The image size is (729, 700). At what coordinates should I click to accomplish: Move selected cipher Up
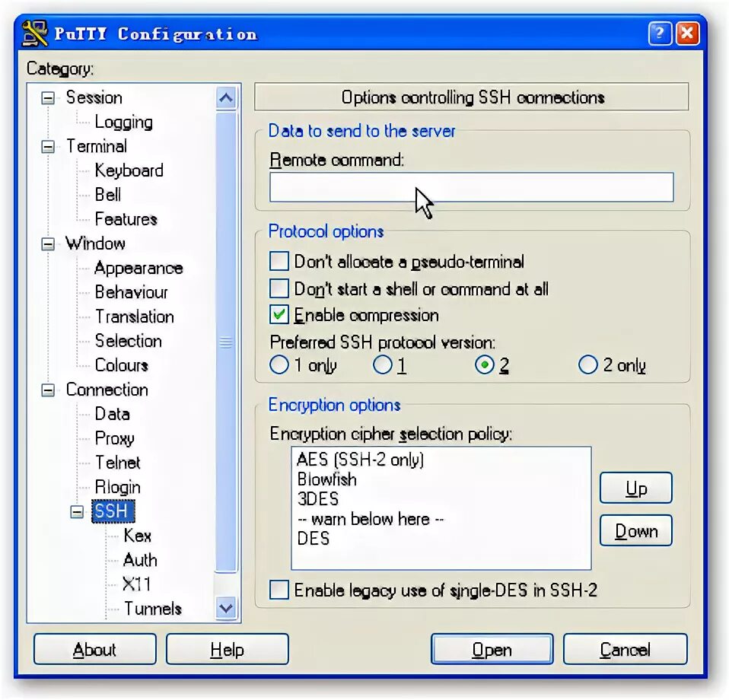636,488
